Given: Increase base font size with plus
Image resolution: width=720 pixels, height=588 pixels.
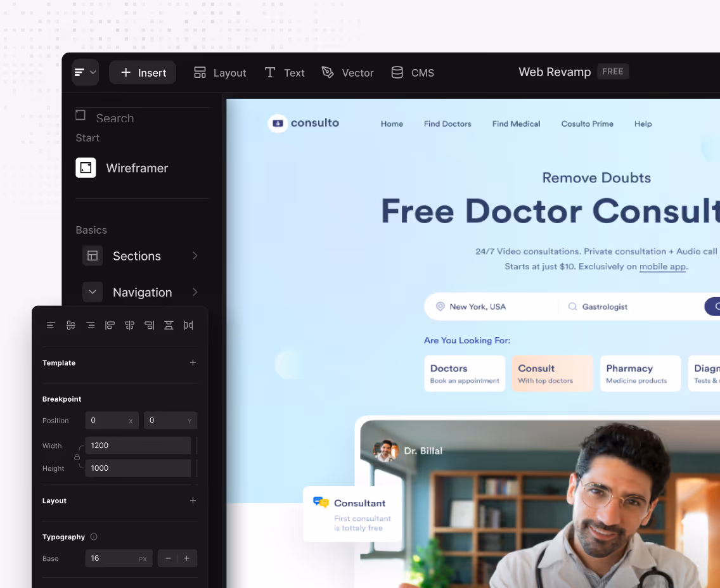Looking at the screenshot, I should coord(187,558).
